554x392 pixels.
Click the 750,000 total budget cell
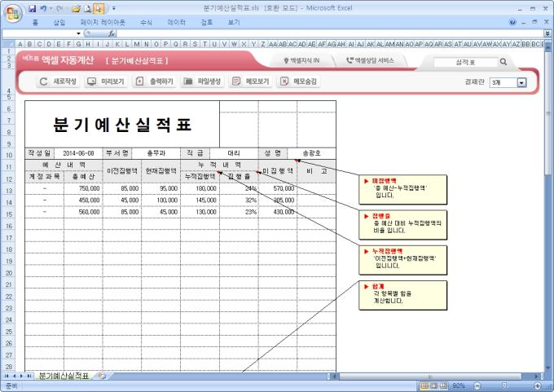point(83,188)
